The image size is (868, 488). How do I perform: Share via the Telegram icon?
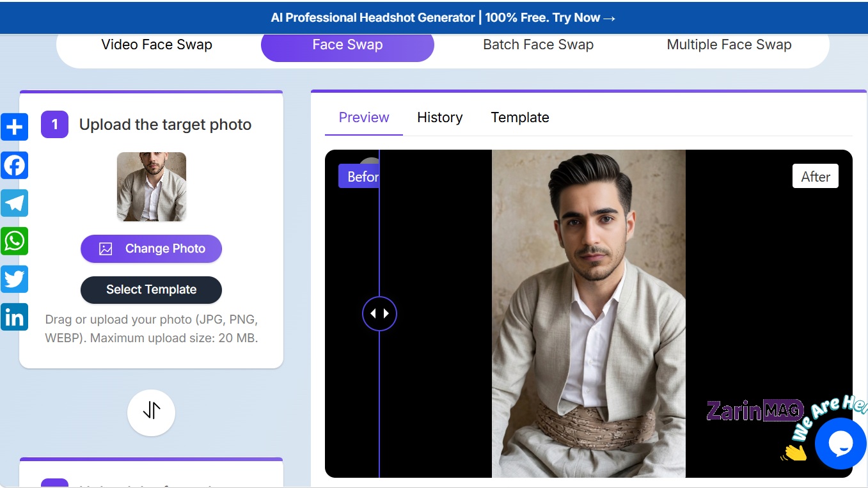click(14, 203)
